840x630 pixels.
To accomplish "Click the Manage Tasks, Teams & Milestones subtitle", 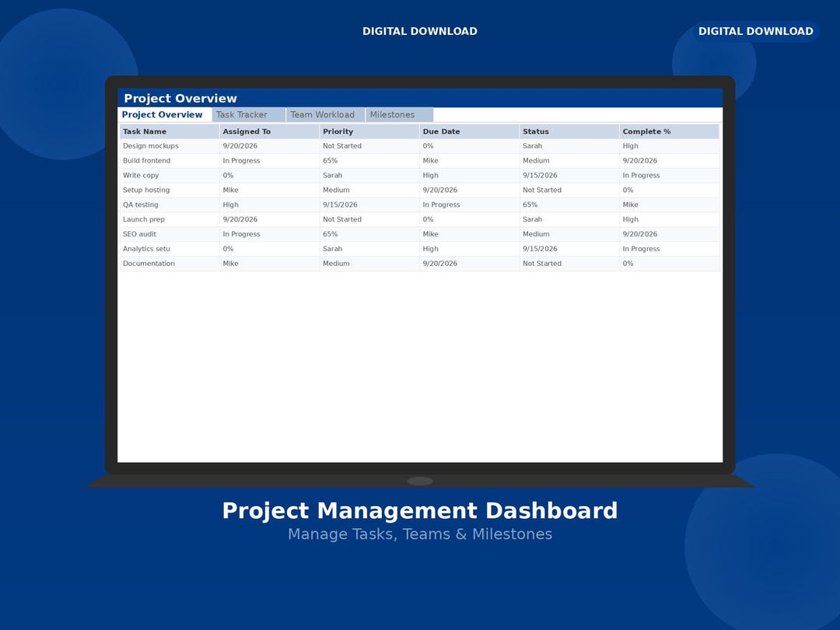I will tap(419, 534).
